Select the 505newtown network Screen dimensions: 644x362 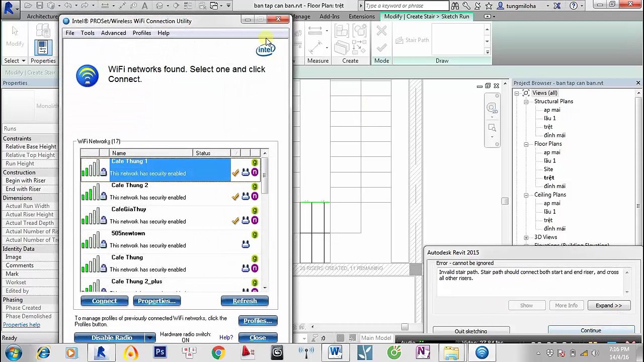[x=171, y=240]
